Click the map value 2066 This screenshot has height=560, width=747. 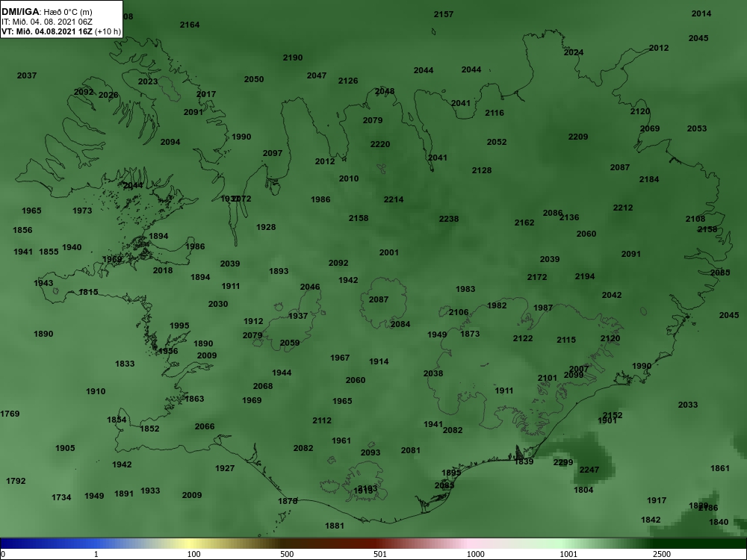click(205, 426)
